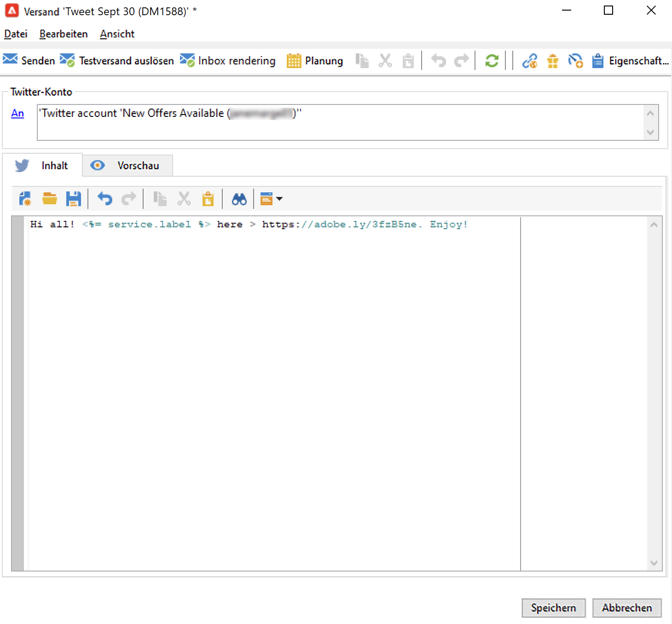Click the link chain icon in toolbar
The image size is (672, 624).
[x=530, y=61]
